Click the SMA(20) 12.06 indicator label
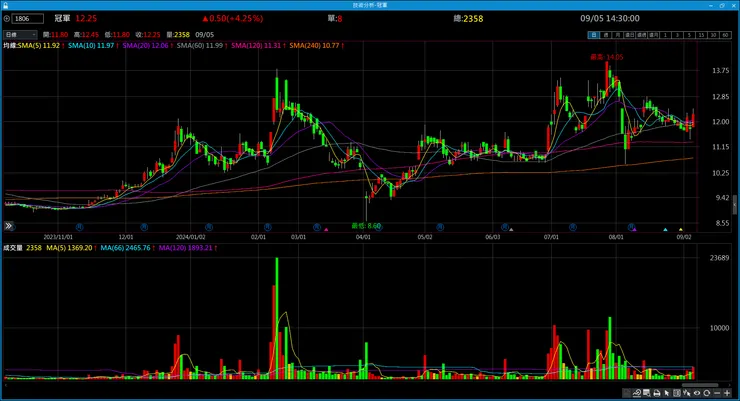This screenshot has width=740, height=401. tap(145, 45)
